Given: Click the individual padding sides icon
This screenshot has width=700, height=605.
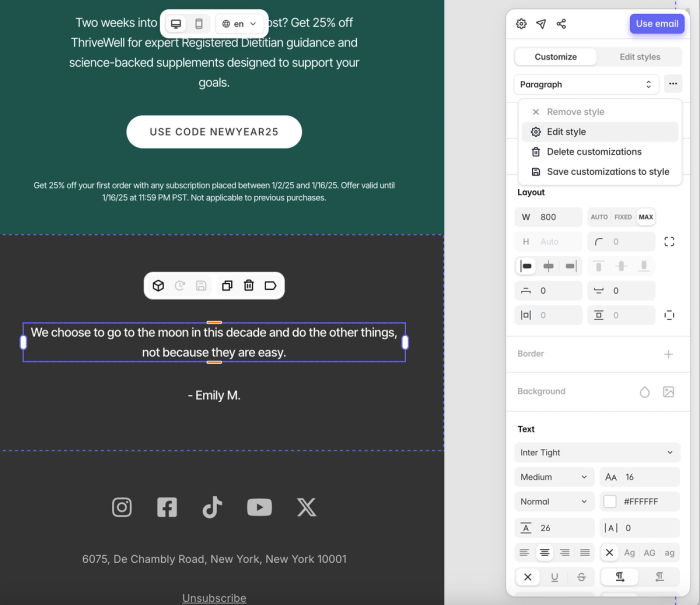Looking at the screenshot, I should 669,315.
